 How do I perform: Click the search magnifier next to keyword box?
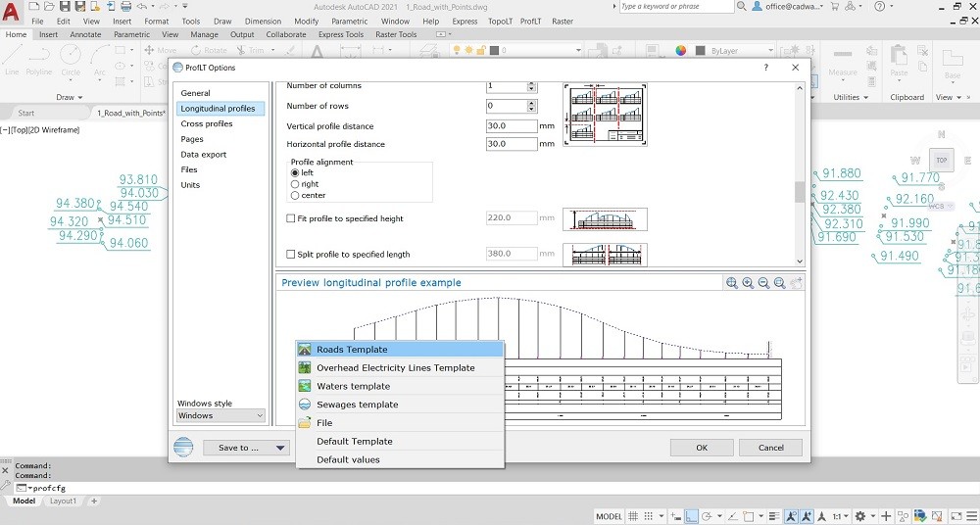coord(741,6)
